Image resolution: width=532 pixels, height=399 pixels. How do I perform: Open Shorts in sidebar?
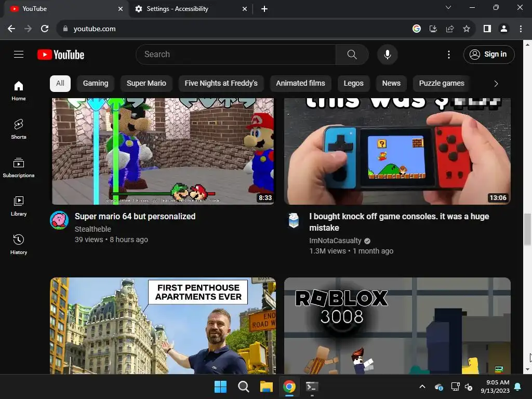point(19,129)
